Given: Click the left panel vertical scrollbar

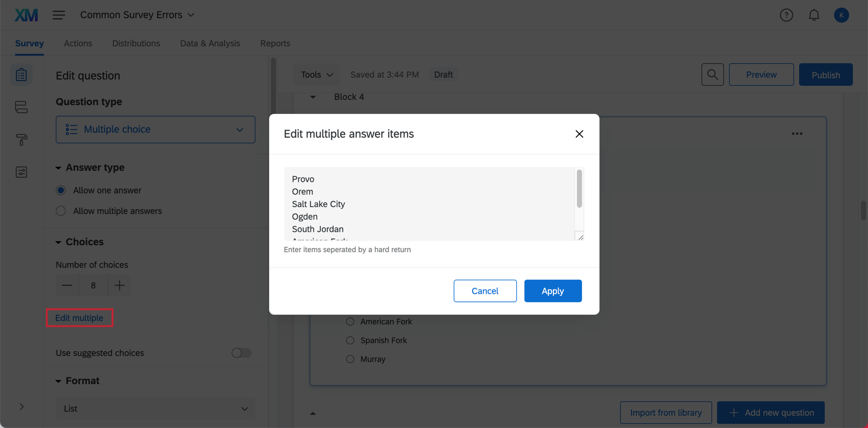Looking at the screenshot, I should [x=273, y=87].
